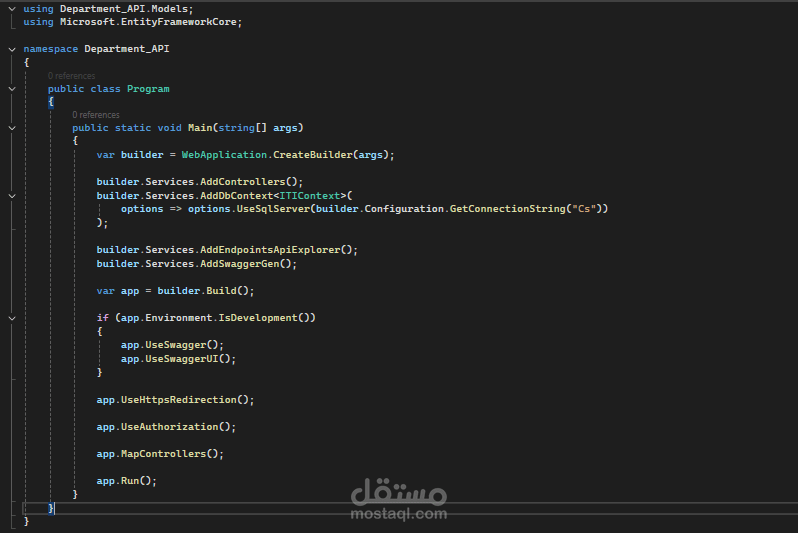Click the UseSwaggerUI method call
Viewport: 798px width, 533px height.
(182, 358)
